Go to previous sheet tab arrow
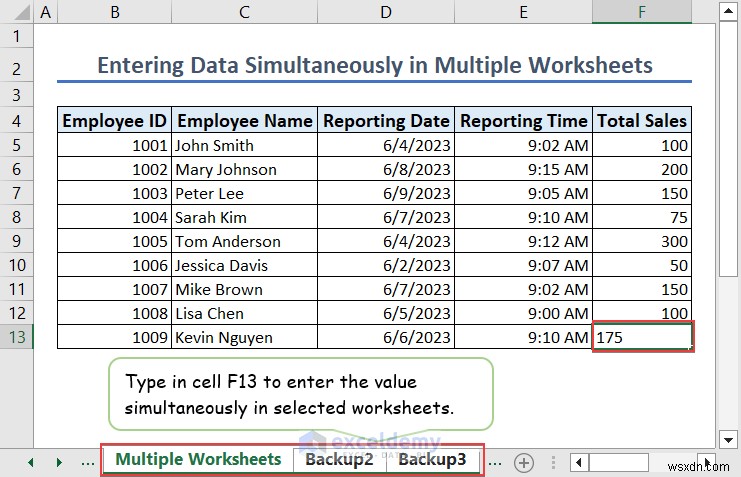Image resolution: width=741 pixels, height=477 pixels. click(31, 462)
